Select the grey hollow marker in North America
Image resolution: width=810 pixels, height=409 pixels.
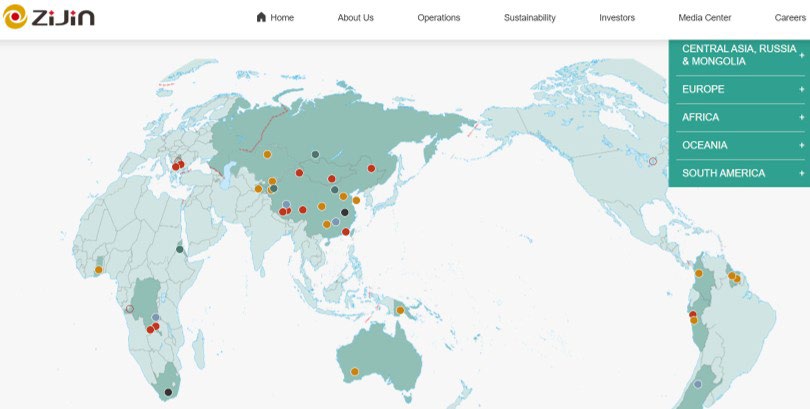pos(653,161)
